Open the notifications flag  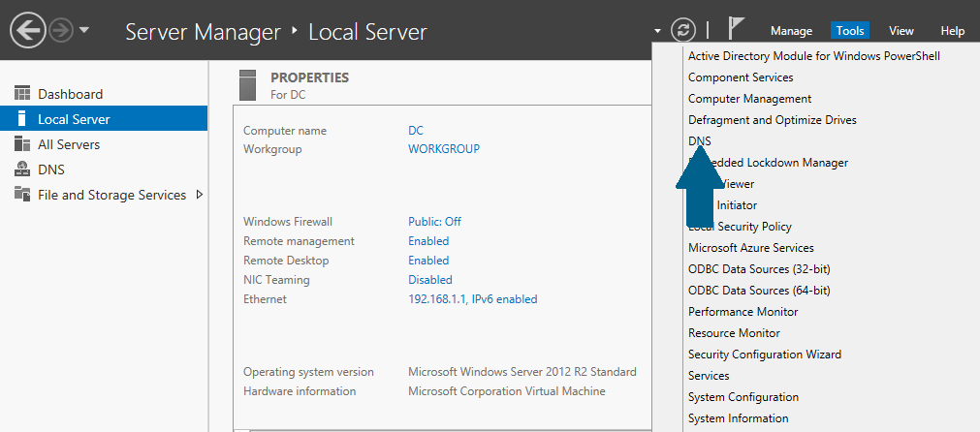(x=737, y=29)
